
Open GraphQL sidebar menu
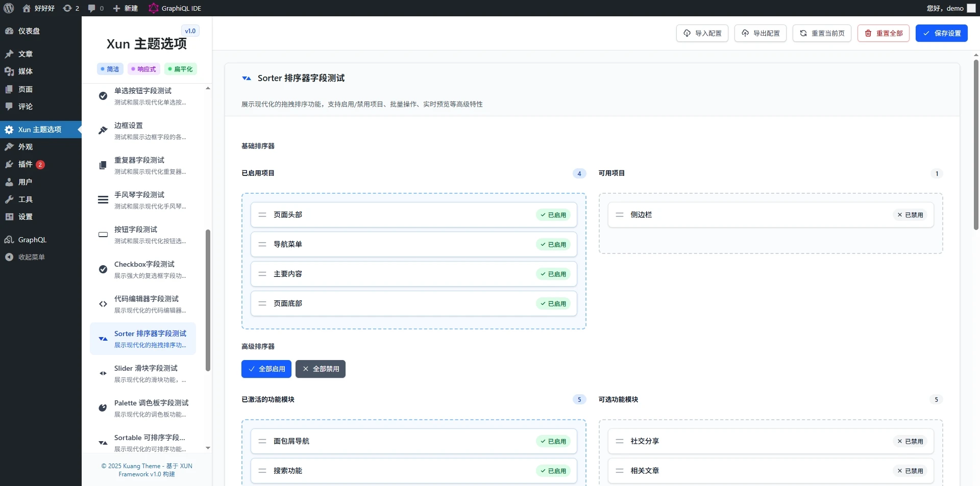(41, 240)
